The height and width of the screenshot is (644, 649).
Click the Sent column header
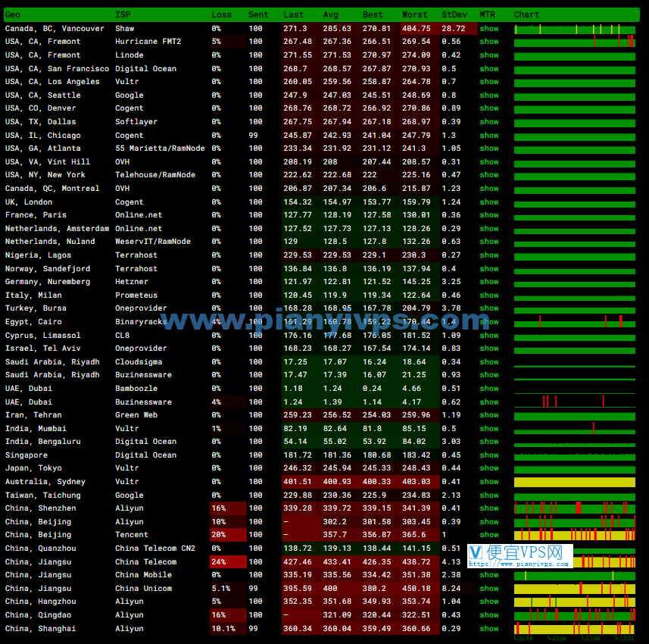click(x=258, y=15)
